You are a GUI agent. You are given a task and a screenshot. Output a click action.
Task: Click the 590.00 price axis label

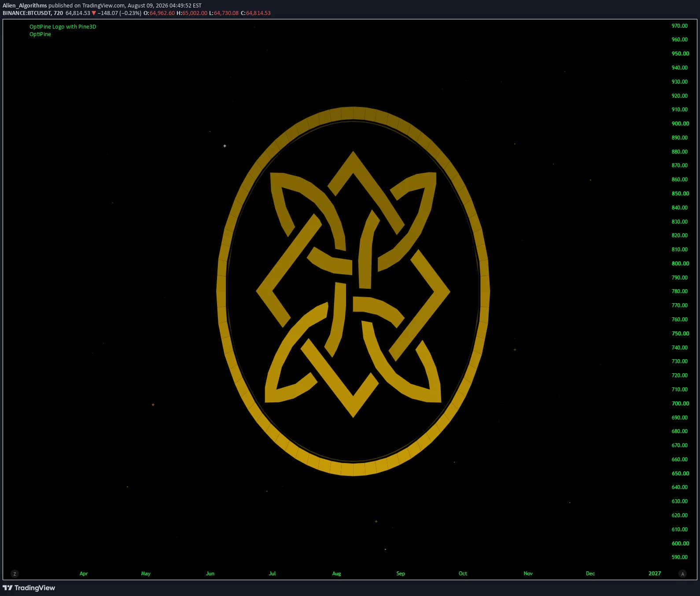click(679, 557)
